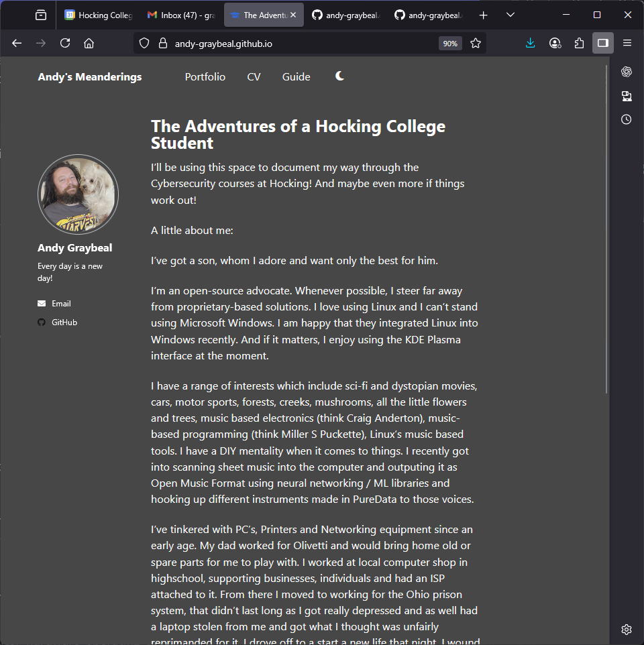Toggle dark mode with the moon icon
The height and width of the screenshot is (645, 644).
(x=339, y=76)
